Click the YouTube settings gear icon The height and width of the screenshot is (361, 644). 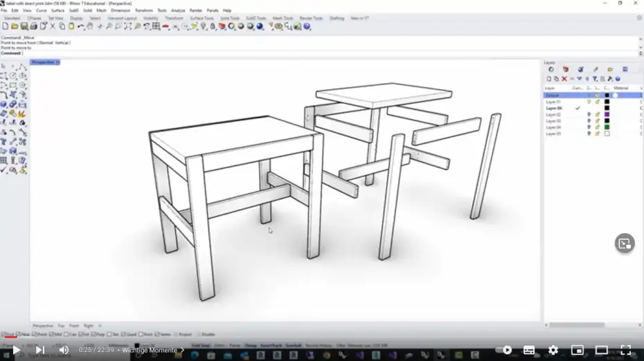553,350
